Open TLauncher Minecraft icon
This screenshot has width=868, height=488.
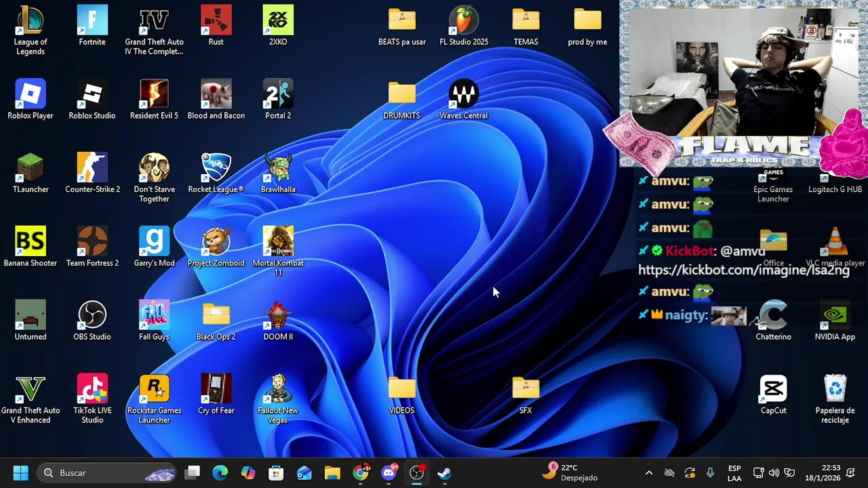[x=31, y=173]
